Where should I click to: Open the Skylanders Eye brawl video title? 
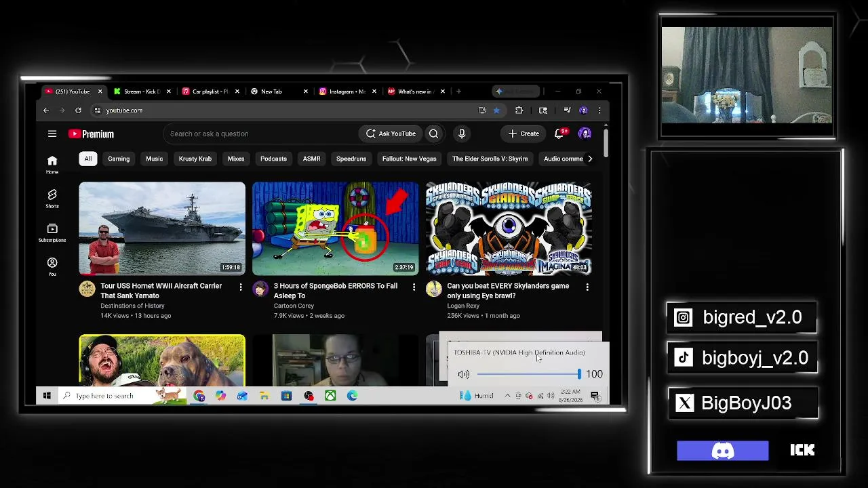coord(508,291)
